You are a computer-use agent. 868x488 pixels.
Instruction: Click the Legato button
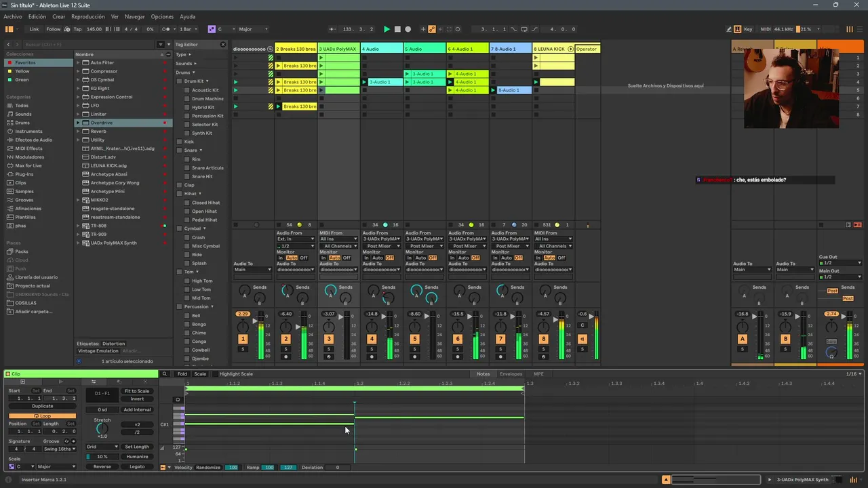click(137, 466)
